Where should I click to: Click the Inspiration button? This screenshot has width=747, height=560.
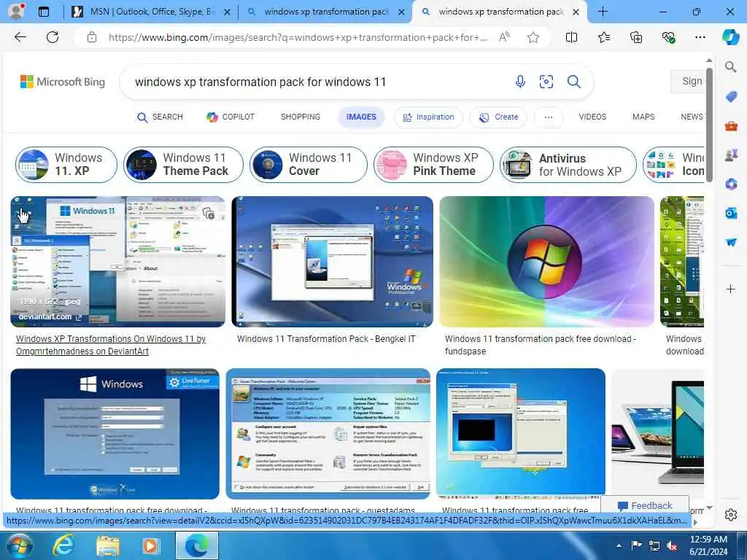428,117
